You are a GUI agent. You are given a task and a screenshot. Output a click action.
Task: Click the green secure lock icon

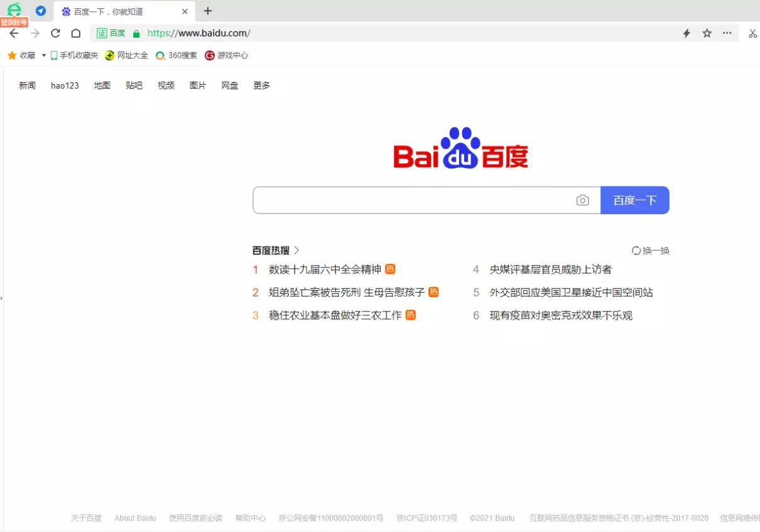136,33
